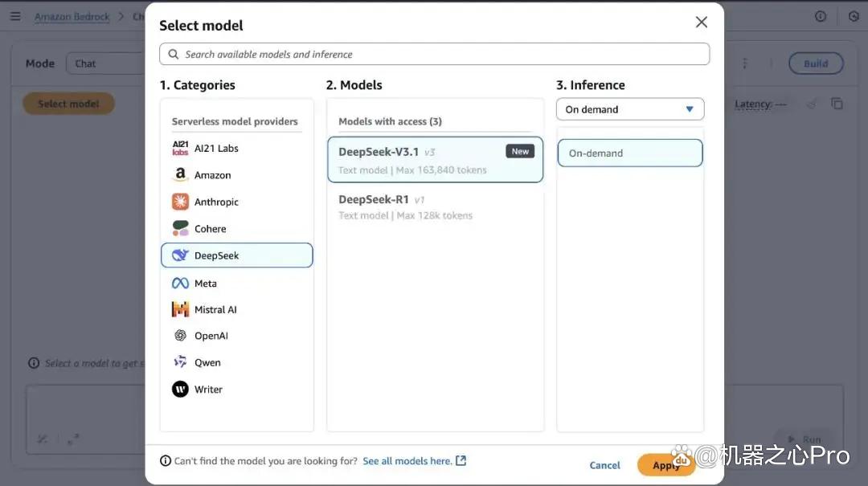868x486 pixels.
Task: Select the Cohere provider icon
Action: [x=180, y=229]
